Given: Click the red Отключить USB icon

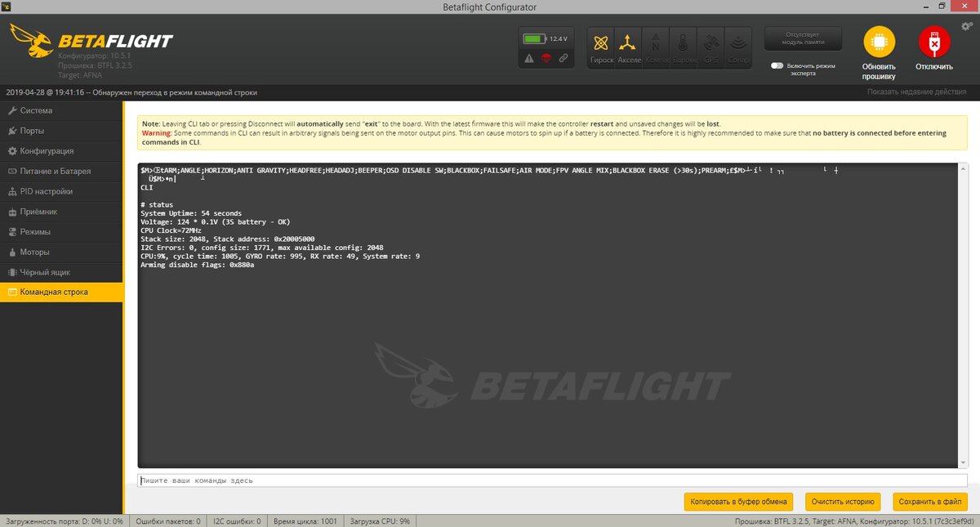Looking at the screenshot, I should (x=933, y=42).
